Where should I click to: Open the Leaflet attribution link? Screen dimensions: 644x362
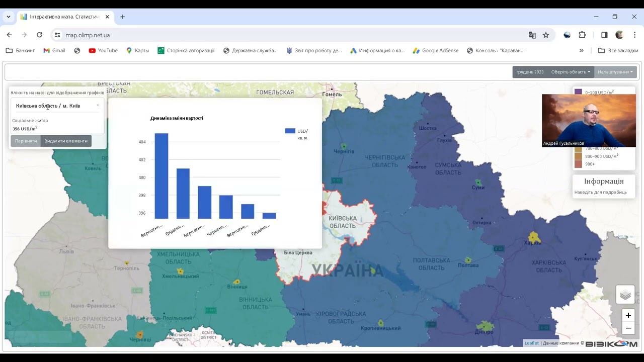[x=531, y=343]
